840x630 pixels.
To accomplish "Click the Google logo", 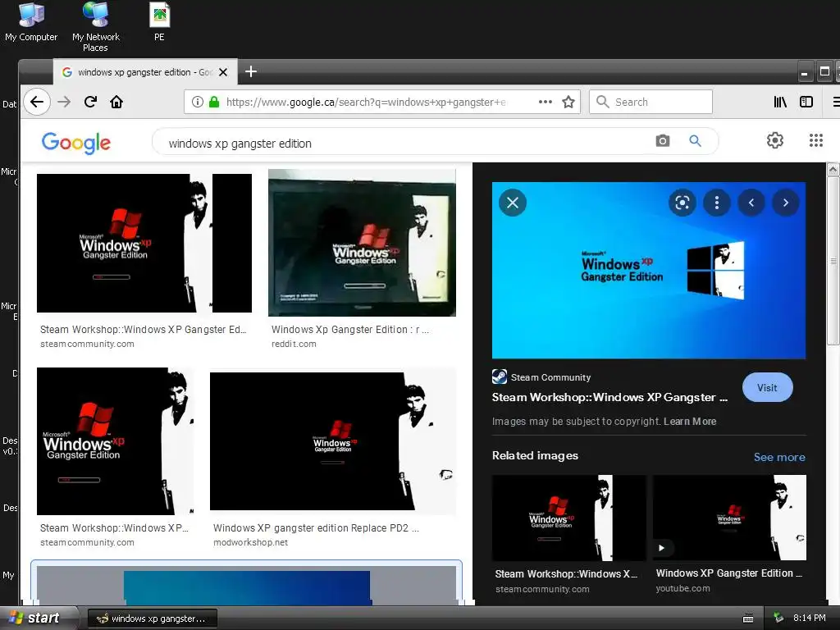I will (x=76, y=143).
